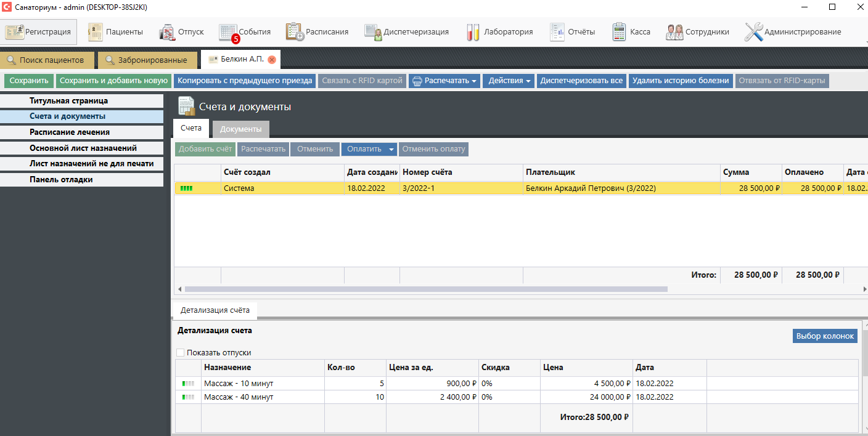Open the Регистрация module icon
Viewport: 868px width, 436px height.
(x=15, y=32)
